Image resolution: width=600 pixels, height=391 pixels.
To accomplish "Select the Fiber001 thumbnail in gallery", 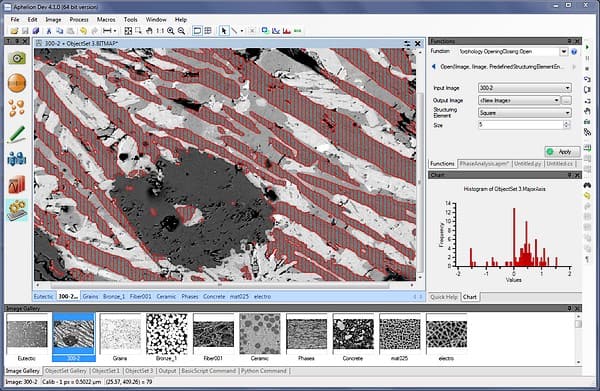I will click(213, 337).
